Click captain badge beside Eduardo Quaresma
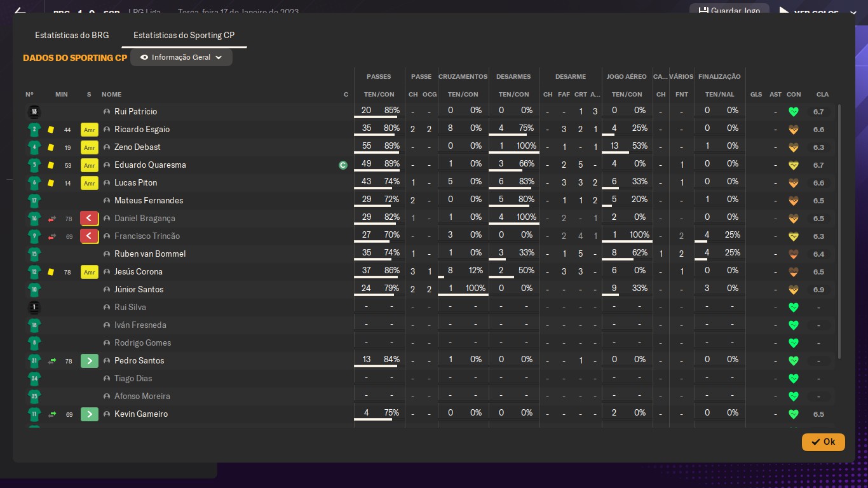The image size is (868, 488). coord(343,165)
